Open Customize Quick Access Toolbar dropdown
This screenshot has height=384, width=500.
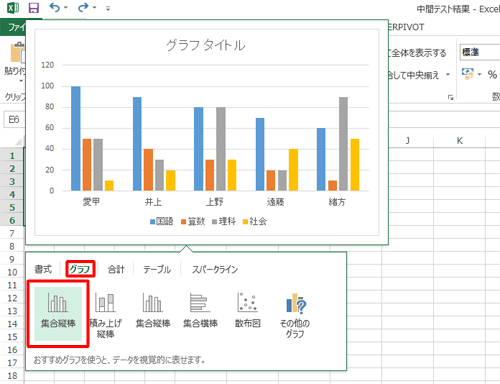pos(108,8)
